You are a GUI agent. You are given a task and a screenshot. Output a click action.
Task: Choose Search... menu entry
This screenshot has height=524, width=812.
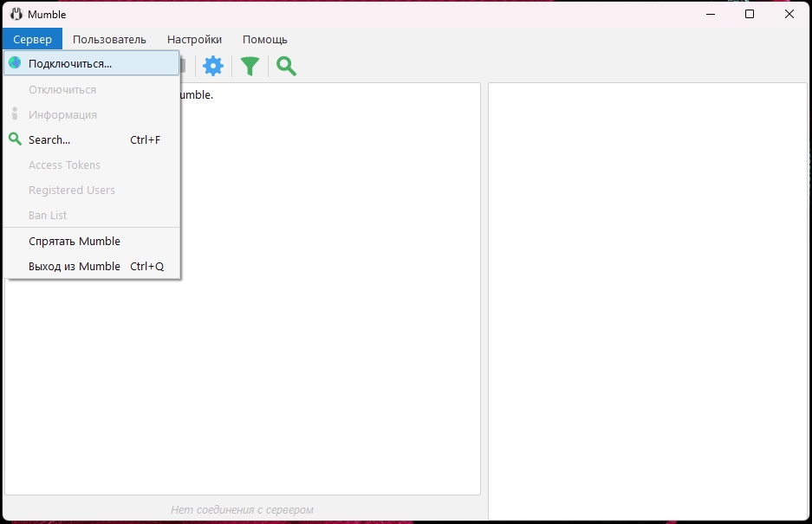[92, 139]
